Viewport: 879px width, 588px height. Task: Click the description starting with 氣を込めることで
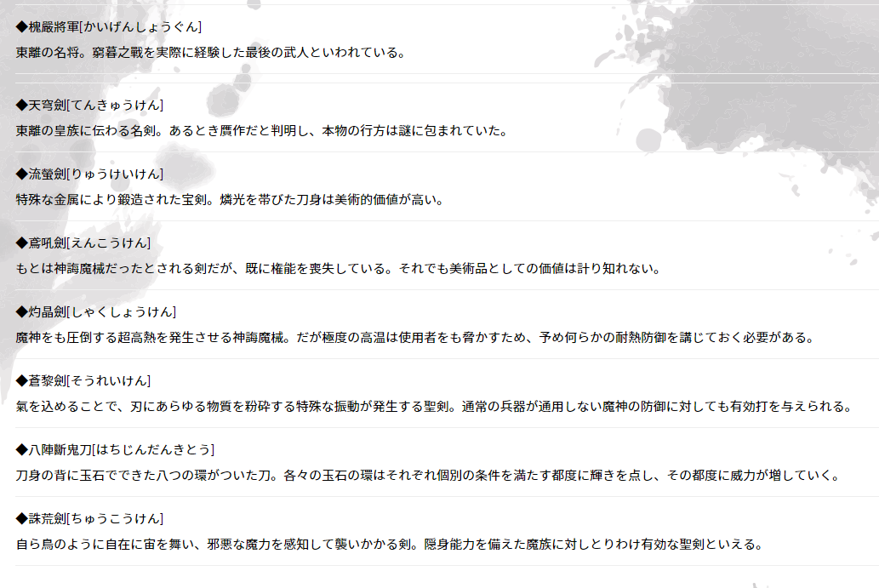(x=433, y=407)
